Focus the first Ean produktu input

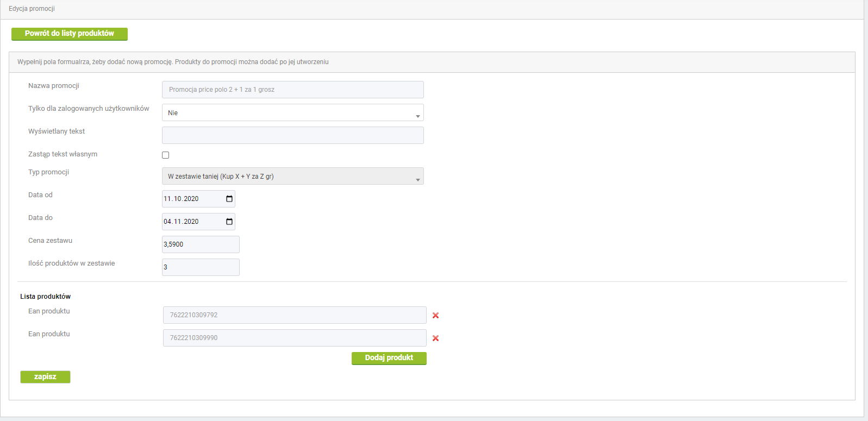(294, 315)
